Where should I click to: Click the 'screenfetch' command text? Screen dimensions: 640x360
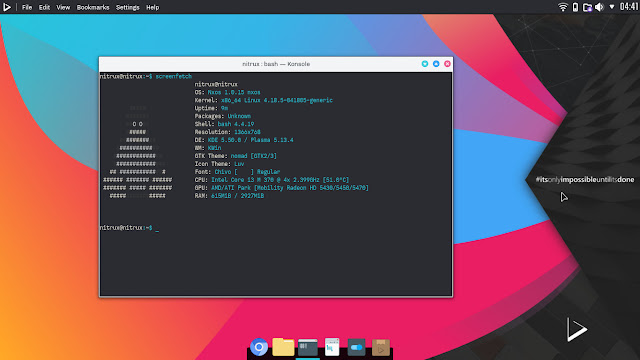point(173,76)
